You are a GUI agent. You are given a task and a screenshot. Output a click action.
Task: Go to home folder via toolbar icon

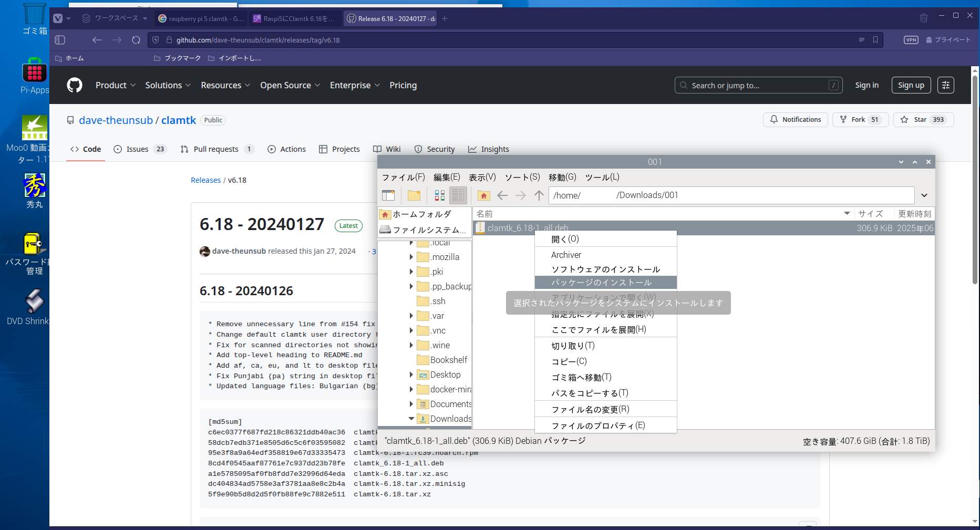pos(484,195)
